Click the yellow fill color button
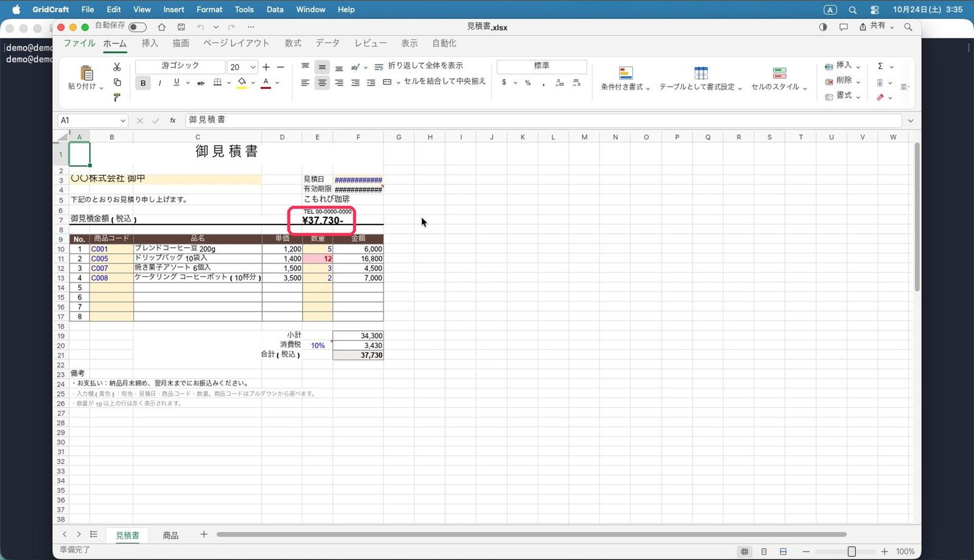974x560 pixels. click(x=242, y=83)
